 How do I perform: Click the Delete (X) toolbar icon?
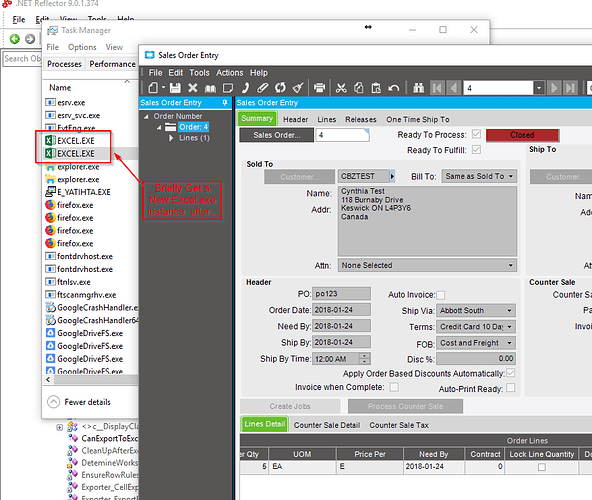193,88
